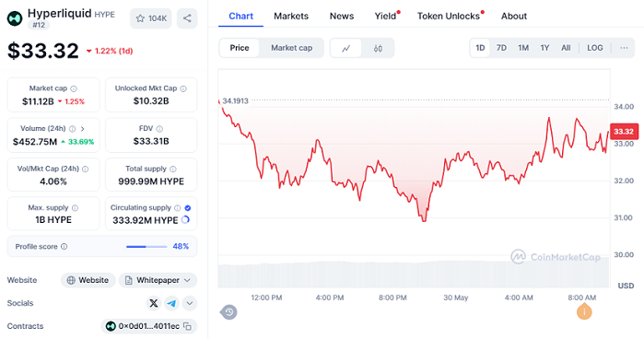This screenshot has height=339, width=644.
Task: Click the Hyperliquid token logo
Action: (x=15, y=18)
